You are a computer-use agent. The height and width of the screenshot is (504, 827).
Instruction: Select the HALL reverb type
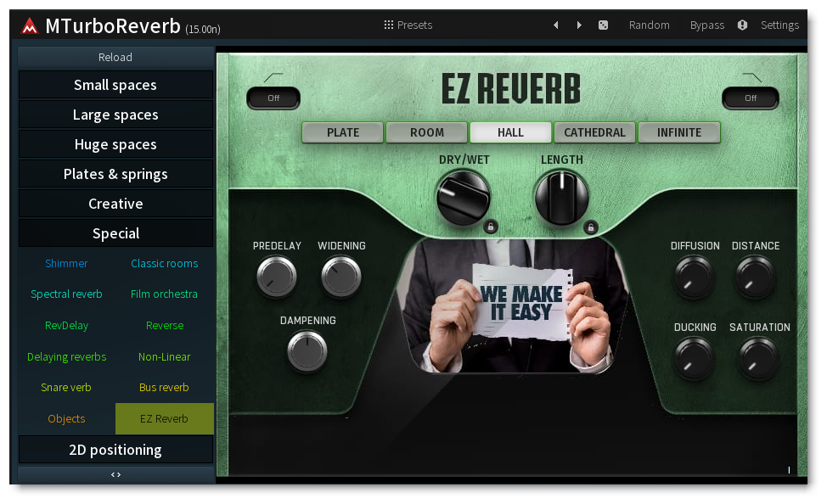pos(510,132)
